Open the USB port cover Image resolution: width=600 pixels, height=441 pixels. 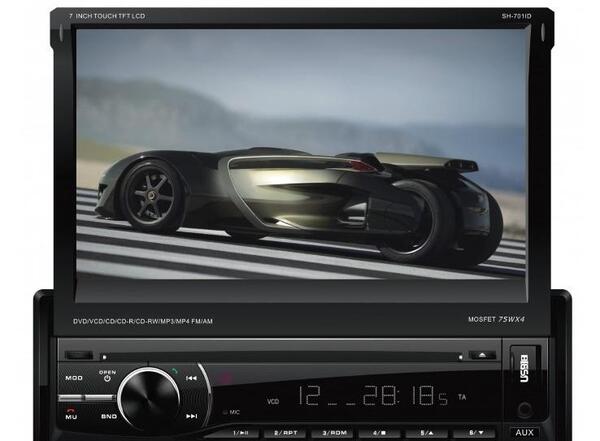coord(525,369)
